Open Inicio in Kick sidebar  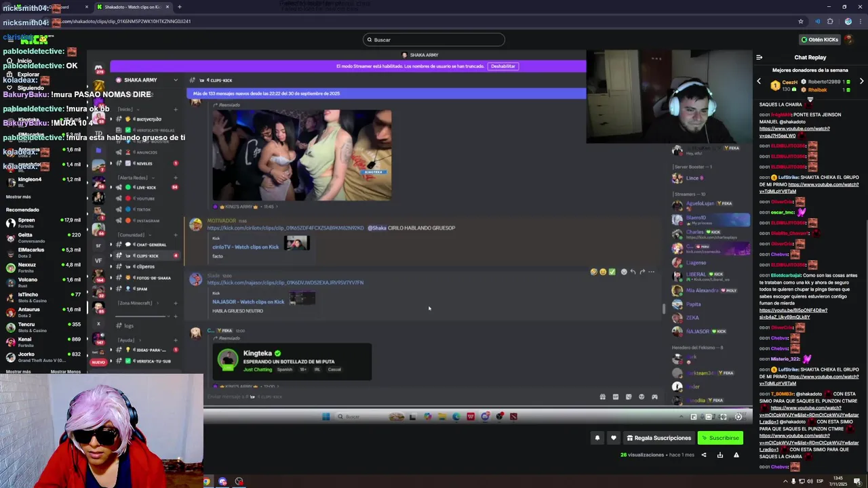[24, 61]
